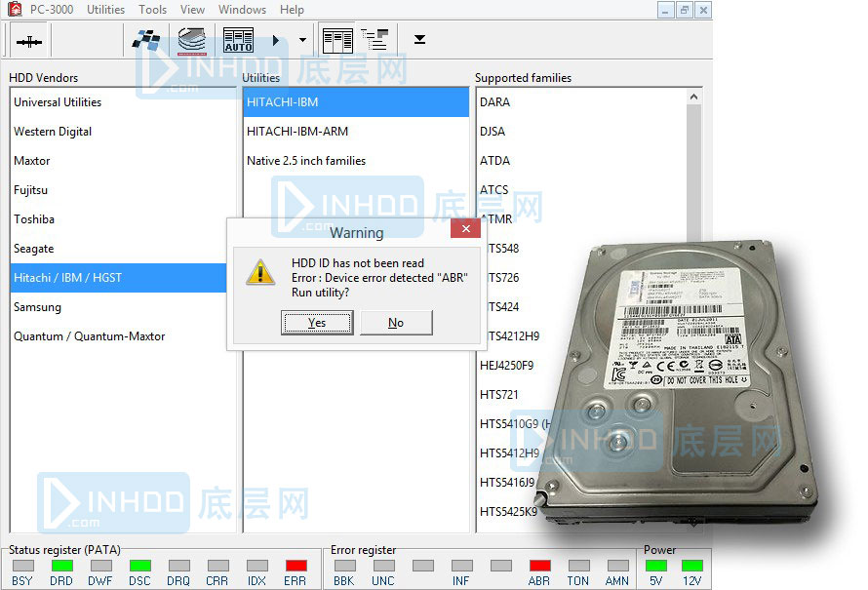Close the Warning dialog with red X
The image size is (868, 590).
465,230
